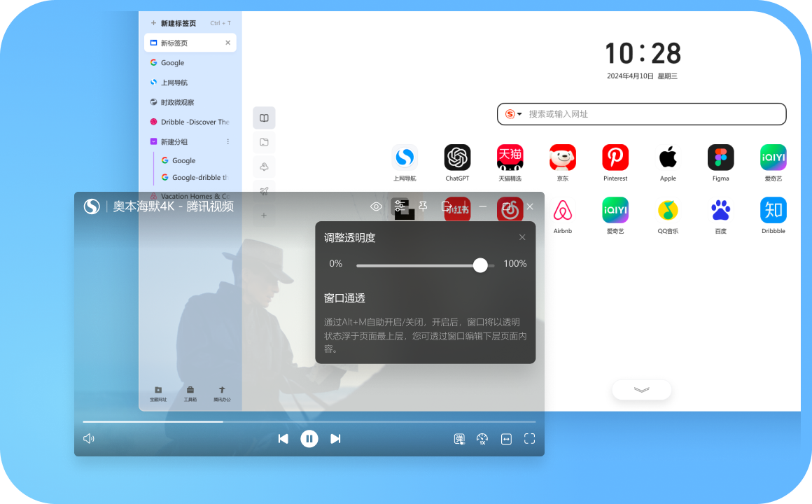
Task: Open the 工具箱 toolbox in the player window
Action: pos(190,392)
